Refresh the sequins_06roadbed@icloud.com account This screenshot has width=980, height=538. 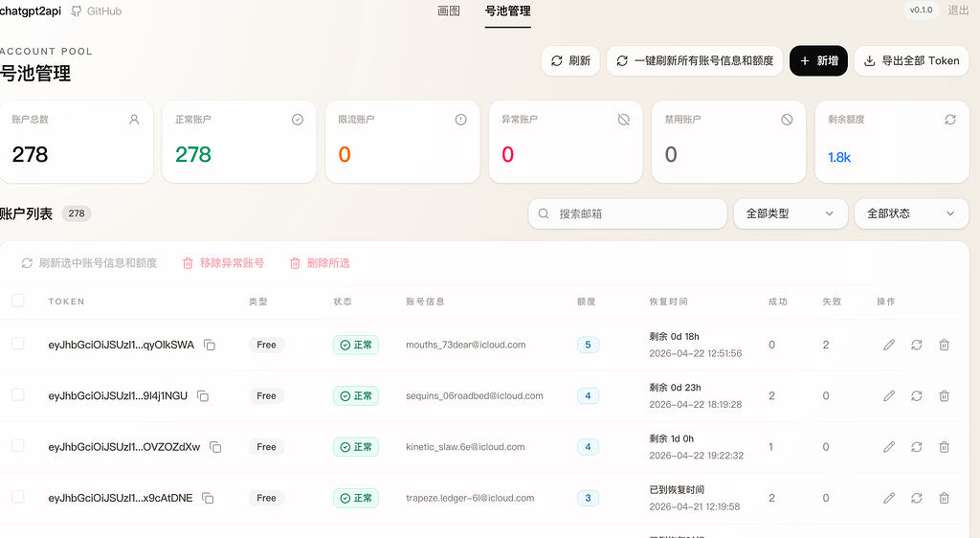[916, 396]
